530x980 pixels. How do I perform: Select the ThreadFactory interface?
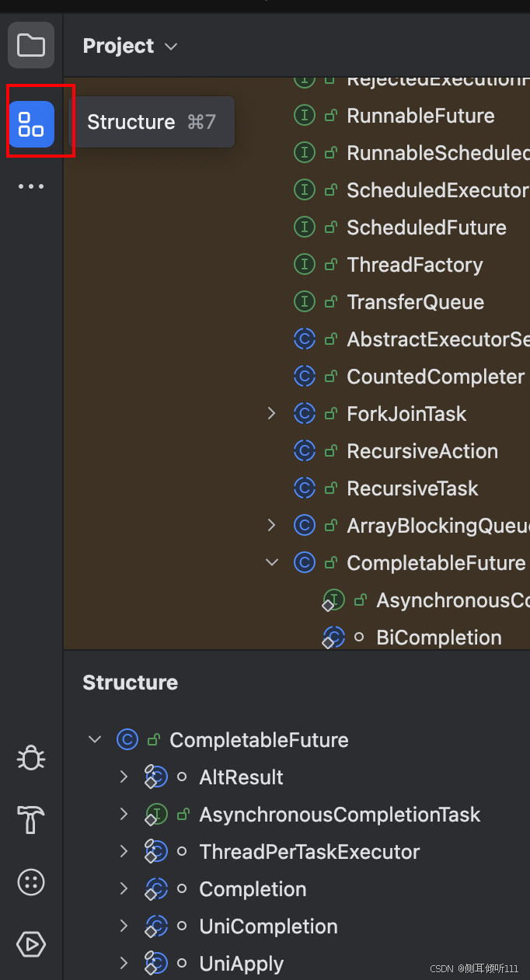(415, 265)
